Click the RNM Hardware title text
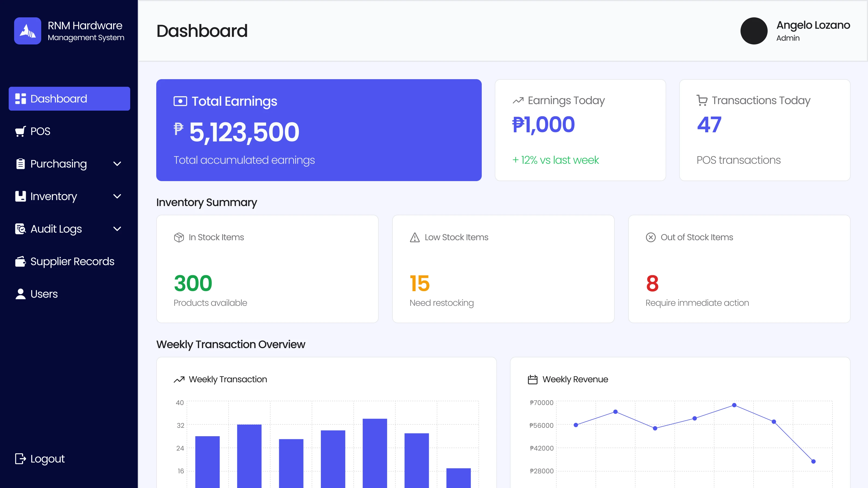Image resolution: width=868 pixels, height=488 pixels. [85, 25]
